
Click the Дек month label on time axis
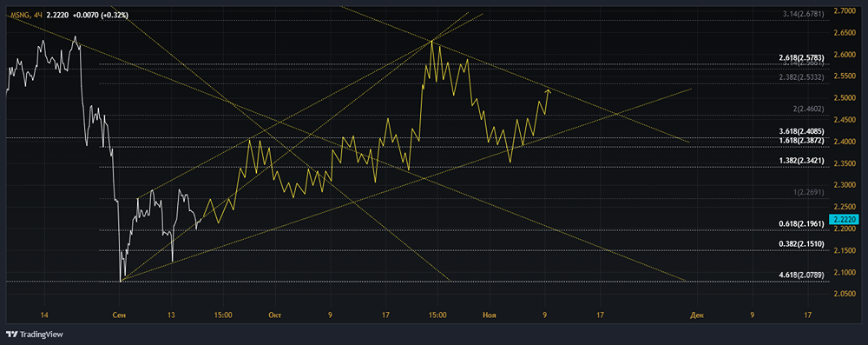(x=696, y=315)
